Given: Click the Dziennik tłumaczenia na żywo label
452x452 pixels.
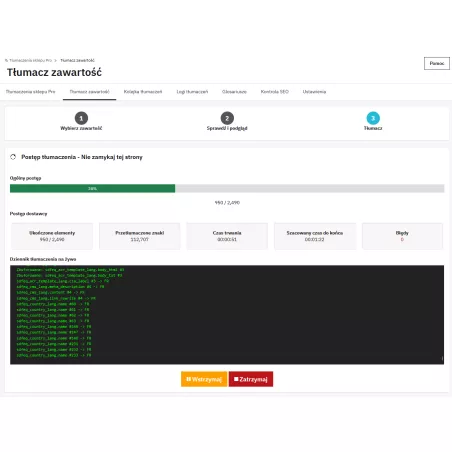Looking at the screenshot, I should 43,259.
